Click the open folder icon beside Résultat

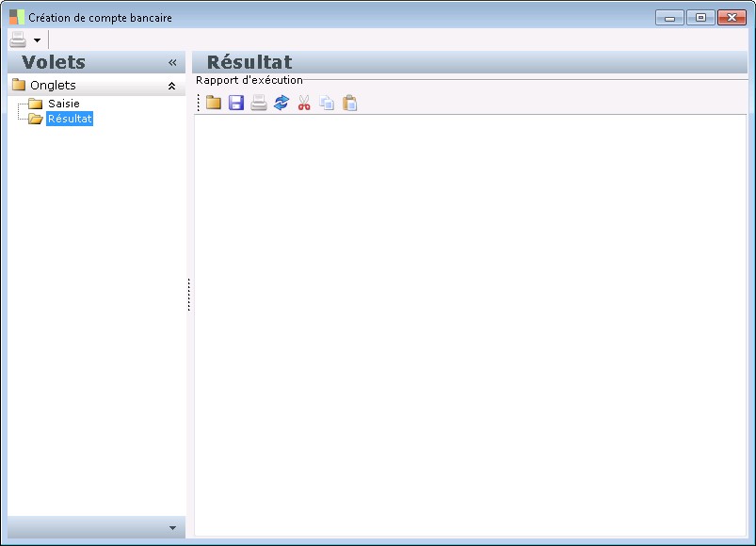(x=35, y=119)
